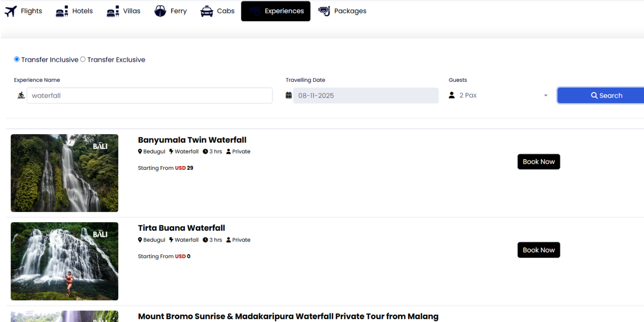The width and height of the screenshot is (644, 322).
Task: Click the Packages snorkel mask icon
Action: pos(324,11)
